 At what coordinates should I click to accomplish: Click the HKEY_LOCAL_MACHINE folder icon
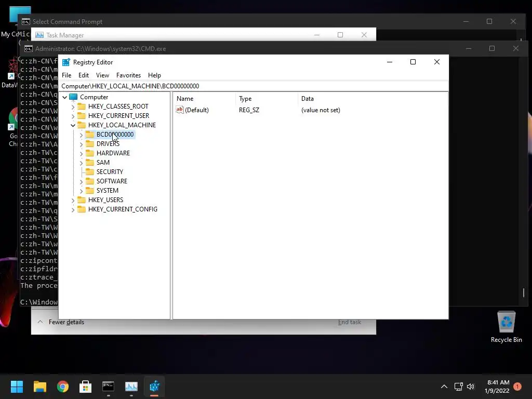[82, 125]
